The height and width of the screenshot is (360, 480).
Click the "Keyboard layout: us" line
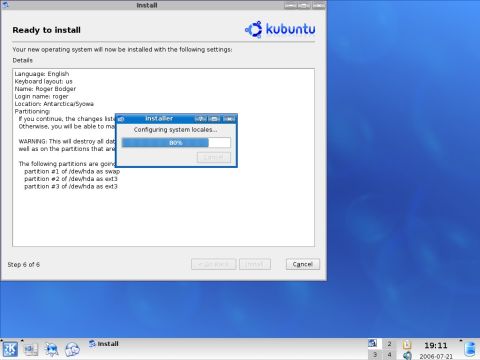[x=43, y=81]
